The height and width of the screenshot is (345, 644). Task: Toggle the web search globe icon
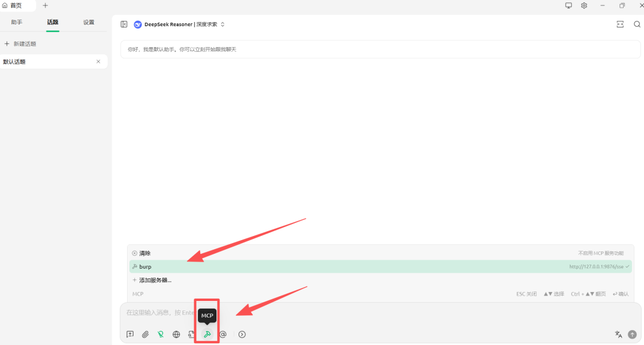(x=177, y=334)
